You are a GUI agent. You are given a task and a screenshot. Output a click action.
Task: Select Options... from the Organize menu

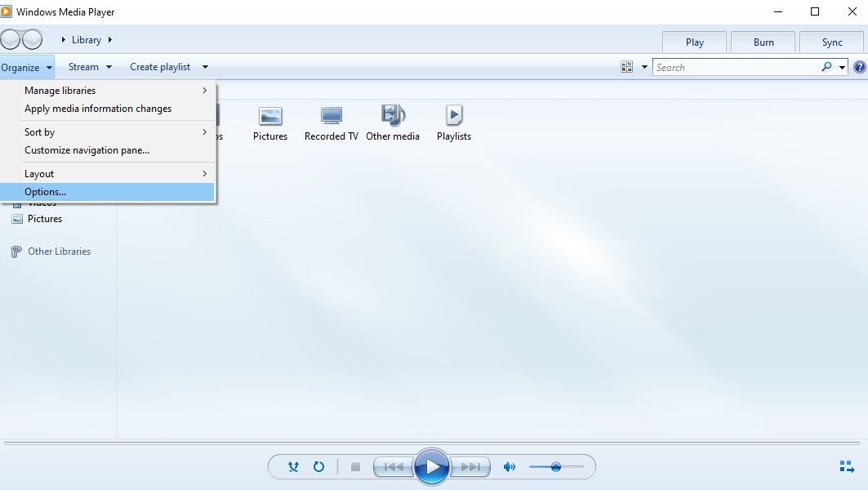pos(108,192)
